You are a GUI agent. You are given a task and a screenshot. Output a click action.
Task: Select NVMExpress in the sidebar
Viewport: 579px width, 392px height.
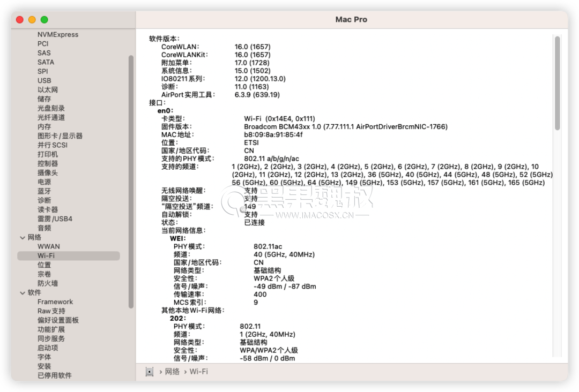[x=58, y=35]
